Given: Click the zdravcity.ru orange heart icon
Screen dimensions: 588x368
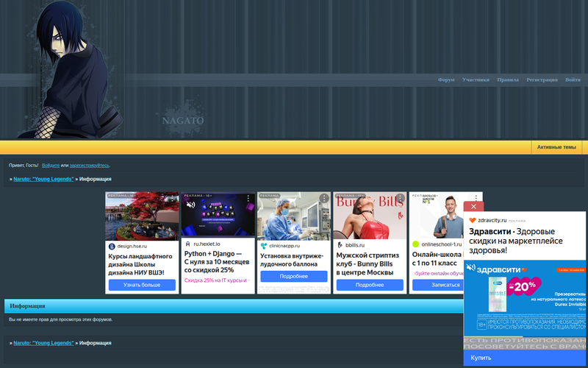Looking at the screenshot, I should [472, 220].
